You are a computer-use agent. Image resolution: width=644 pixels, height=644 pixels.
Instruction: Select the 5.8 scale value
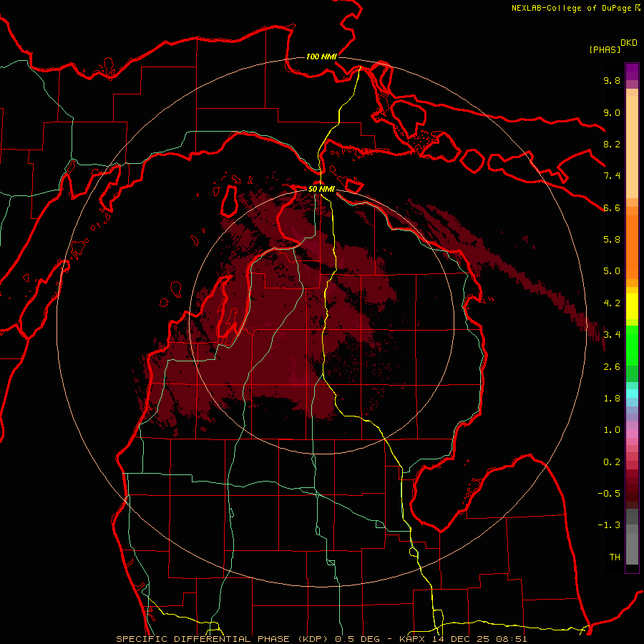point(612,240)
